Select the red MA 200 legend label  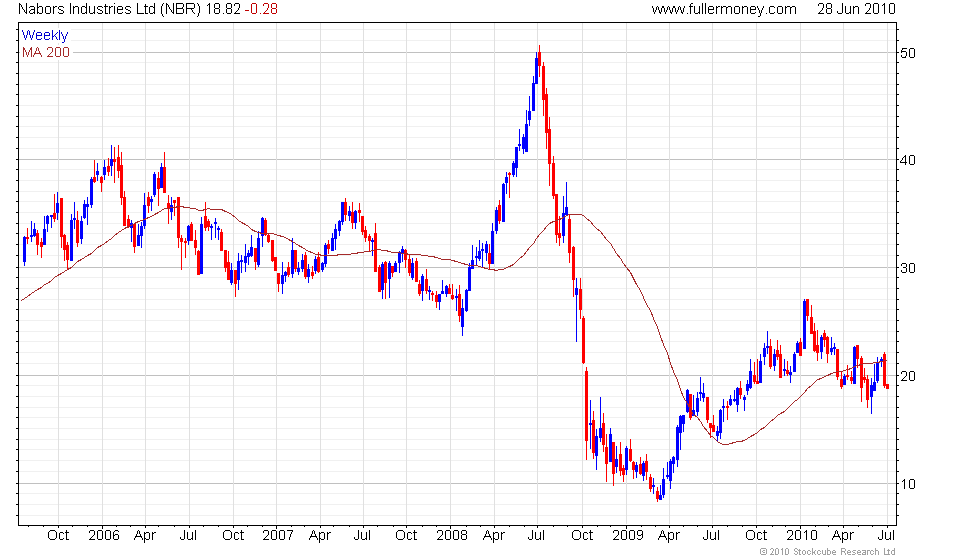46,52
